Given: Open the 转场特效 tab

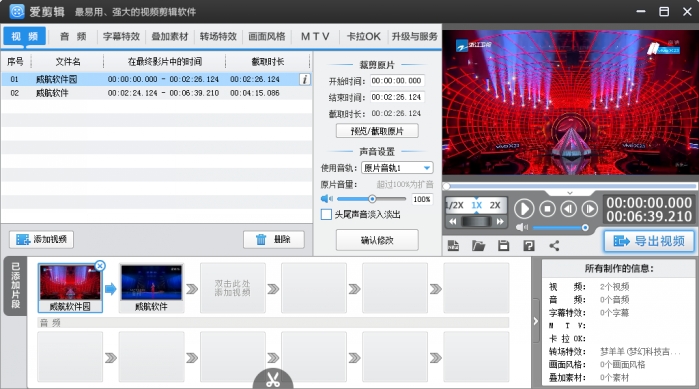Looking at the screenshot, I should pos(218,37).
